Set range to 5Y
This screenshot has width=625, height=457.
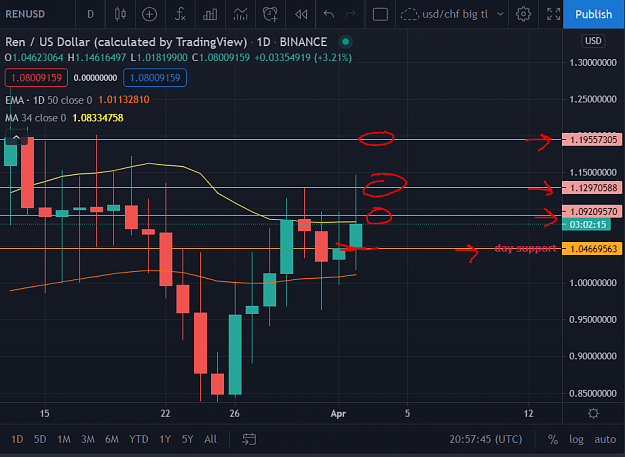[187, 439]
